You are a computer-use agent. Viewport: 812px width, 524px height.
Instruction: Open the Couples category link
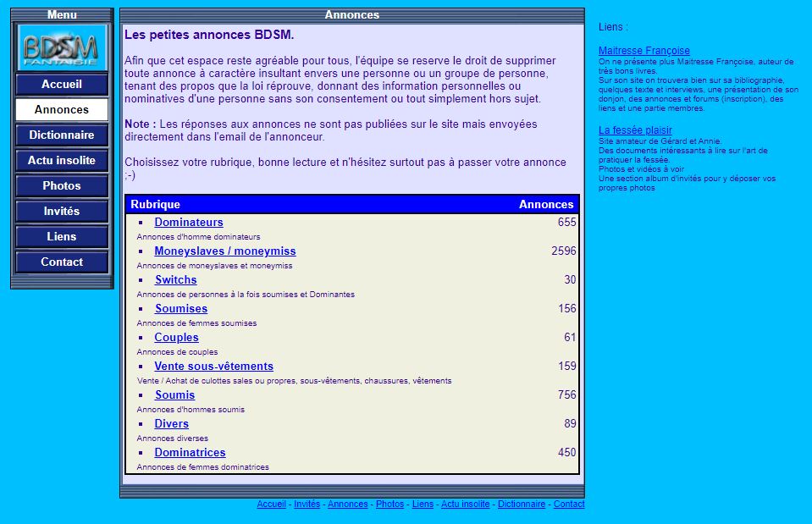coord(176,338)
